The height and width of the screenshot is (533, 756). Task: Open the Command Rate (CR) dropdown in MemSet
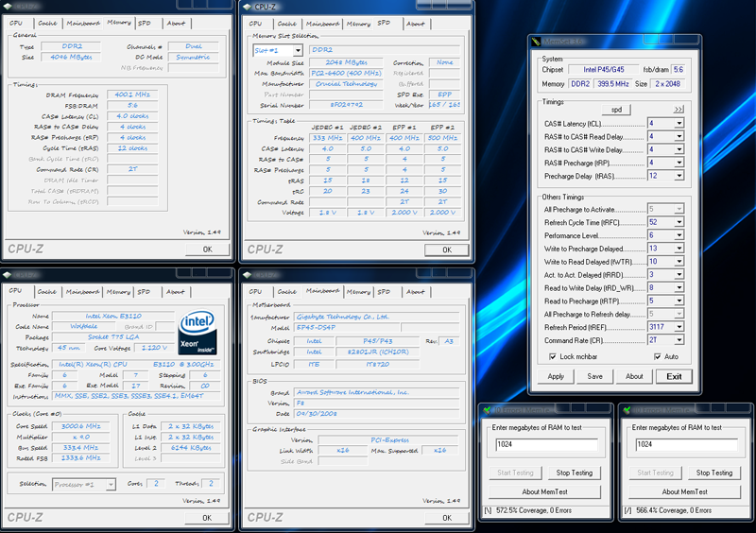pos(679,340)
